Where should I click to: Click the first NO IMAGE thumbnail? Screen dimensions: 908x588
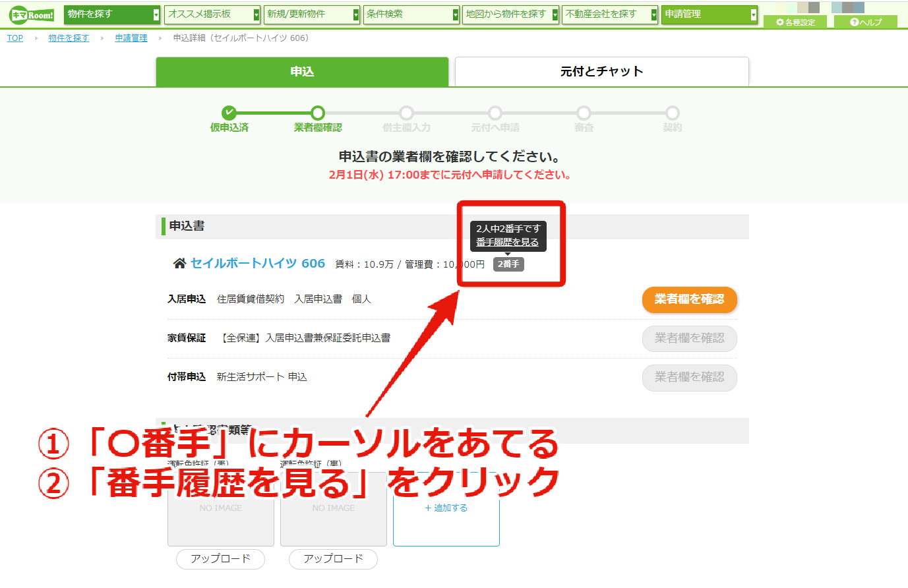point(221,508)
